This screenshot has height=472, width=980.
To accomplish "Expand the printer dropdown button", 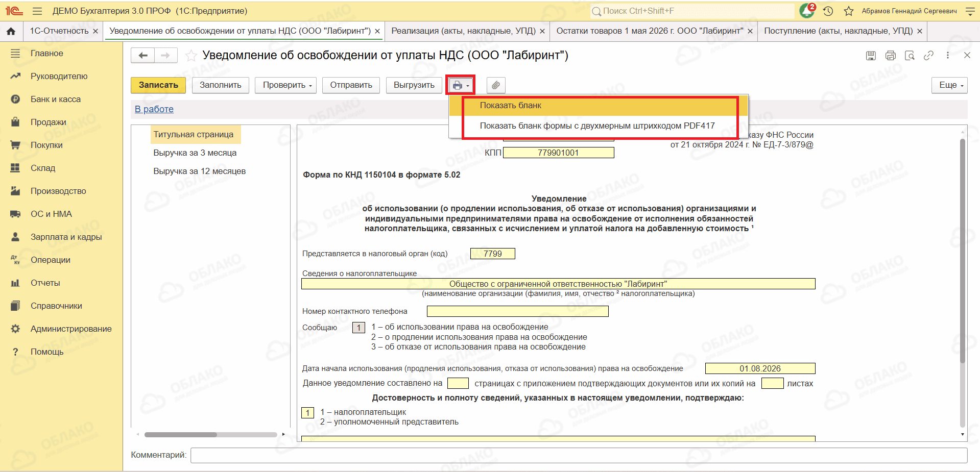I will click(461, 85).
